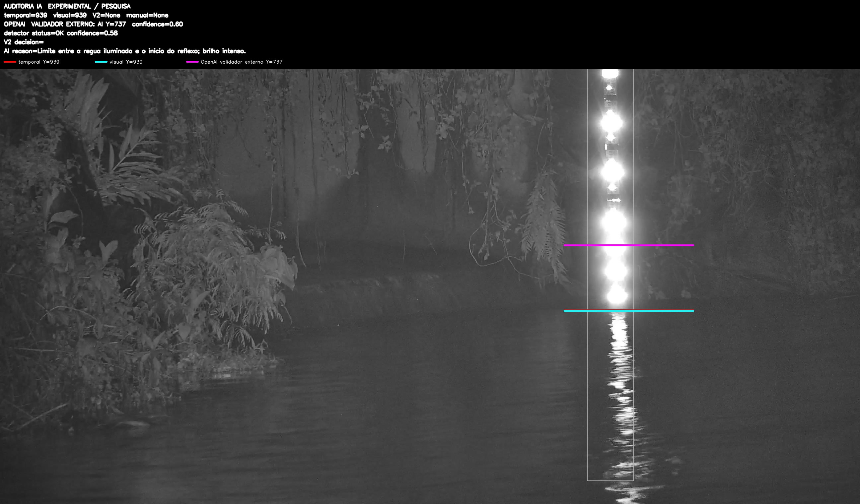Click the 'confidence=0.58' detector value
The width and height of the screenshot is (860, 504).
coord(92,33)
